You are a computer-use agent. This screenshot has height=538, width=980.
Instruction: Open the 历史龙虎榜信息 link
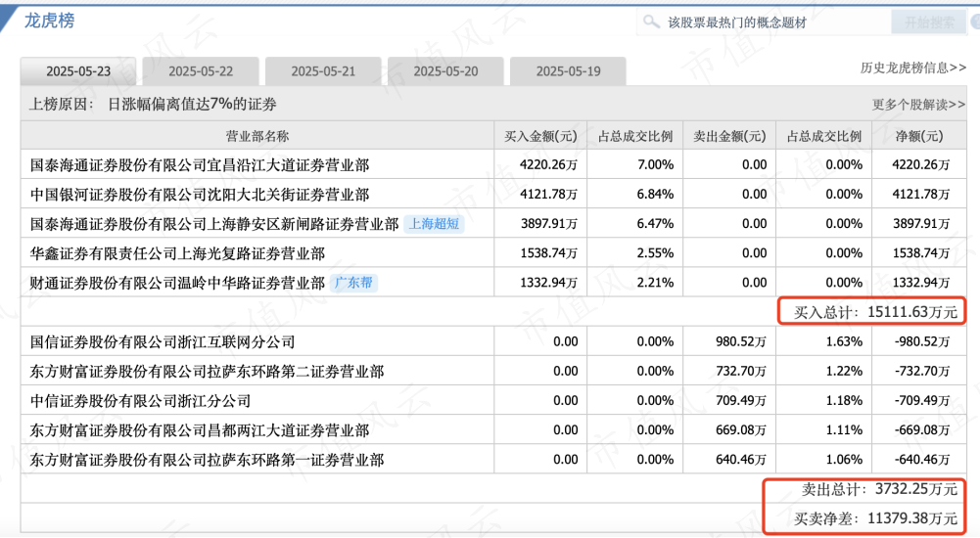point(912,67)
